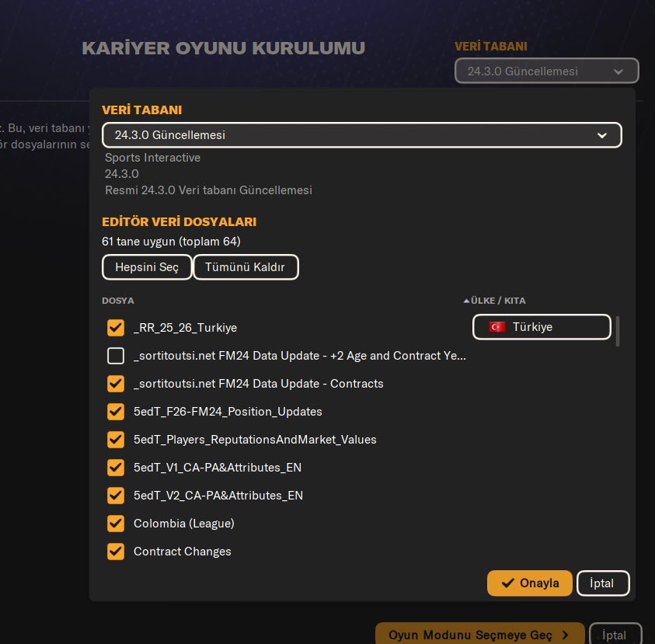
Task: Deselect 5edT_Players_ReputationsAndMarket_Values file
Action: click(116, 440)
